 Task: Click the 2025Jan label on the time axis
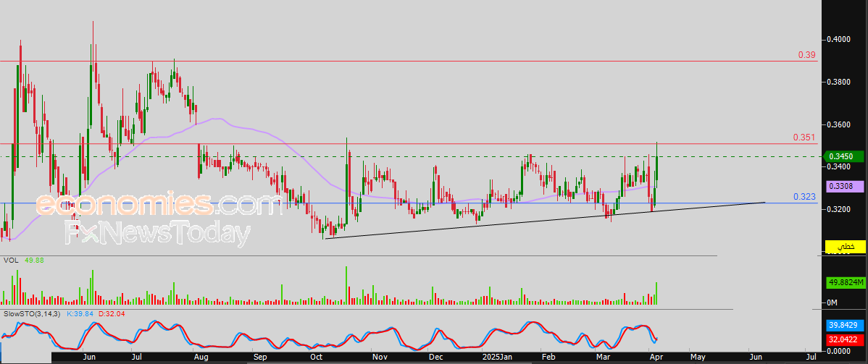click(496, 357)
